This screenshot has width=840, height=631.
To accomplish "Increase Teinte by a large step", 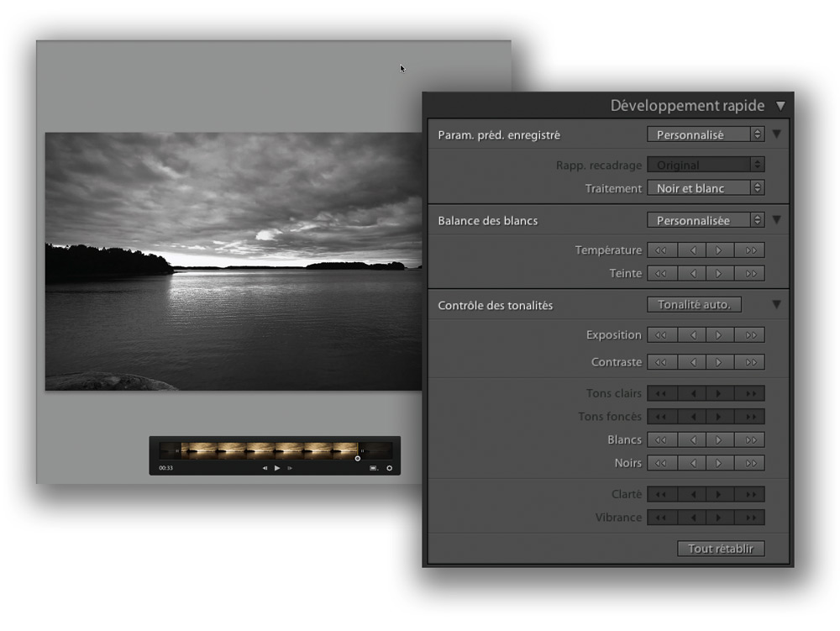I will (749, 273).
